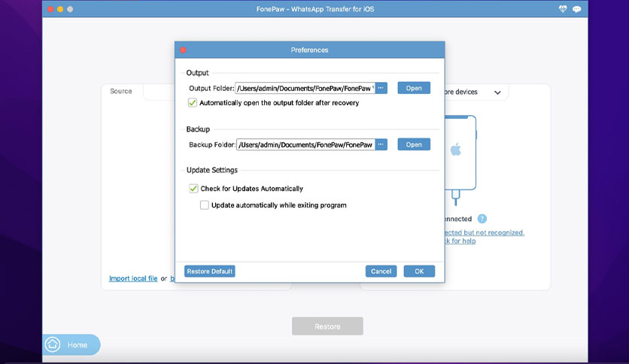The height and width of the screenshot is (364, 629).
Task: Disable Check for Updates Automatically
Action: 193,189
